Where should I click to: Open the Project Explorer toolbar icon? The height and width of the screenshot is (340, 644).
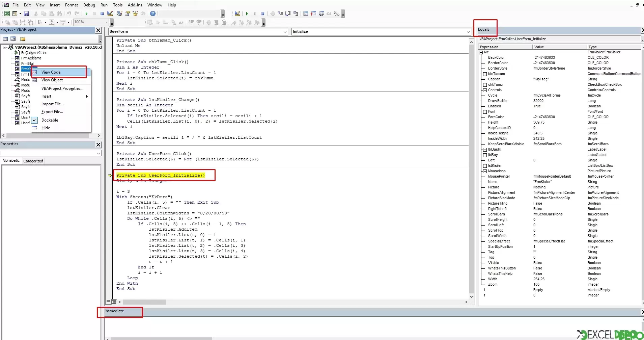[120, 14]
